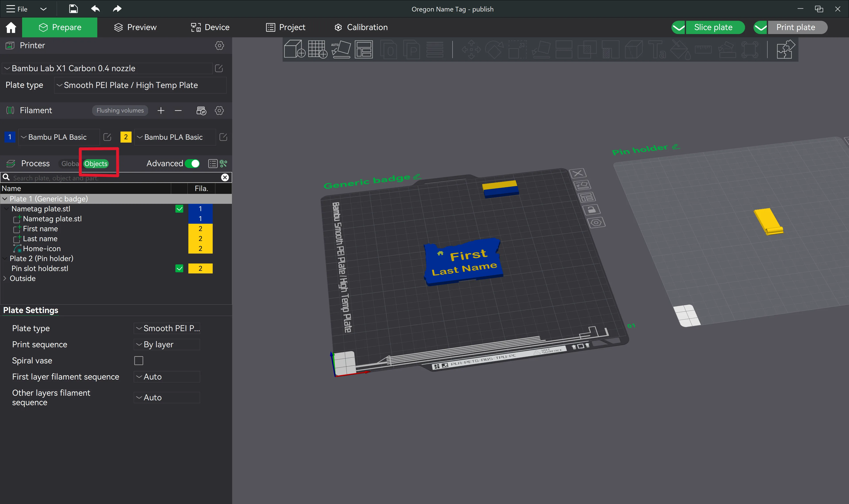Open Plate Settings plate type dropdown
The image size is (849, 504).
(x=167, y=328)
